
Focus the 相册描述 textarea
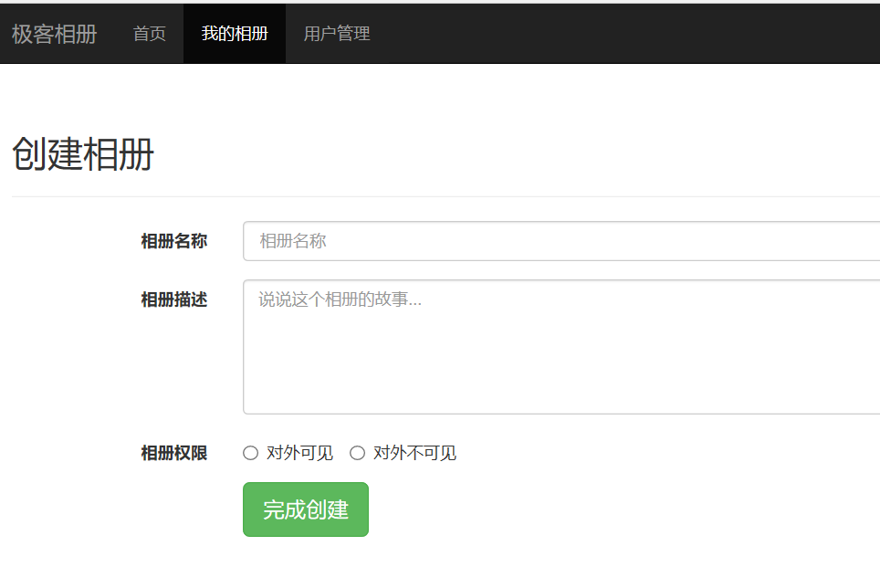(x=561, y=347)
